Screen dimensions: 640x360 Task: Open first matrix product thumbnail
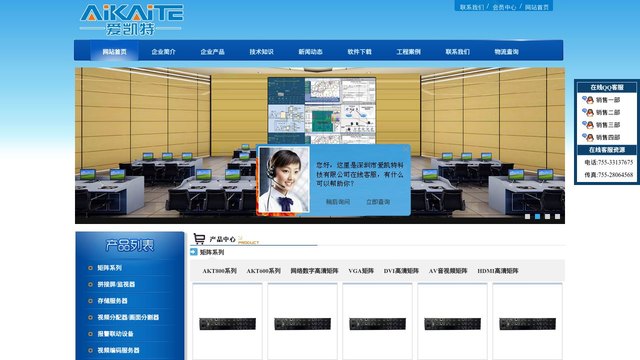click(227, 324)
